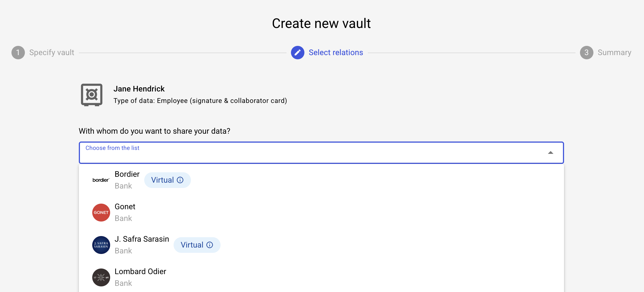Pick the J. Safra Sarasin option
Viewport: 644px width, 292px height.
pyautogui.click(x=142, y=245)
